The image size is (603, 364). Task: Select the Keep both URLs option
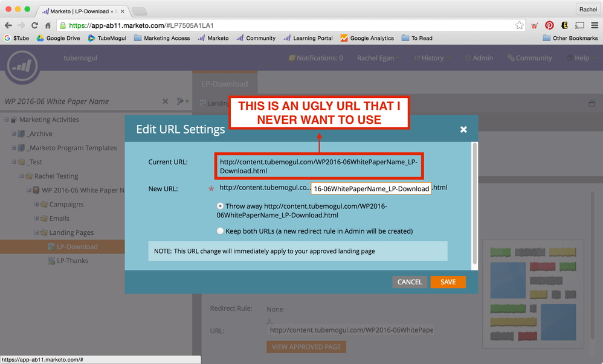[x=220, y=231]
